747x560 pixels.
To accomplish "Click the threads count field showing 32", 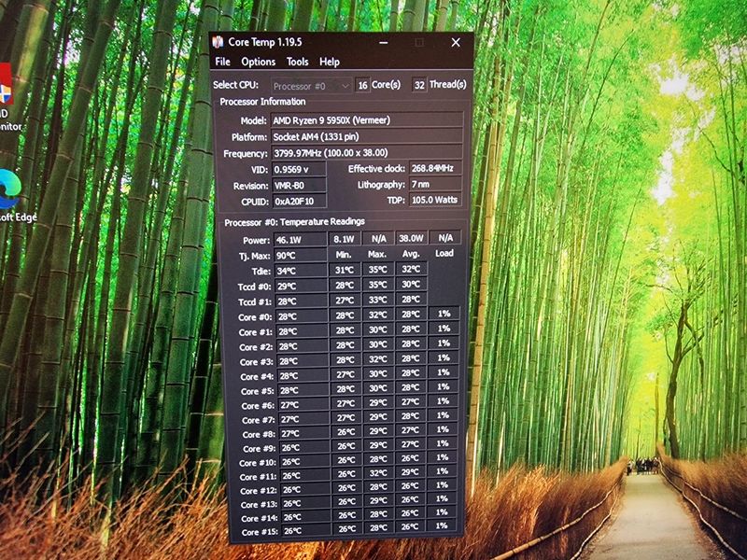I will point(419,85).
